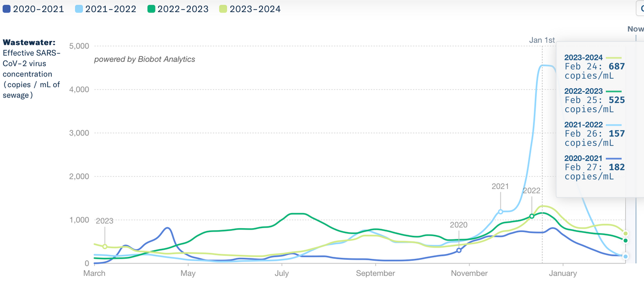This screenshot has width=644, height=287.
Task: Select the 687 copies/mL tooltip value
Action: 616,66
